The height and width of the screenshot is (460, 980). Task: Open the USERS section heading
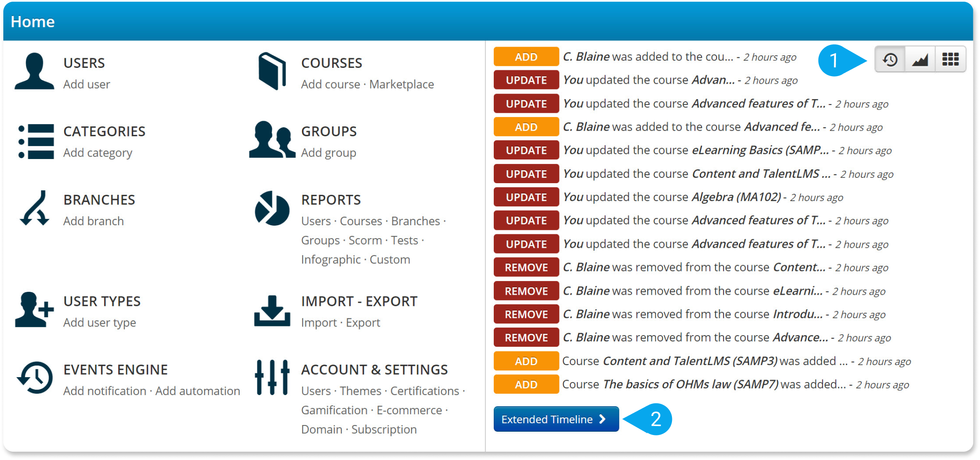[x=84, y=63]
